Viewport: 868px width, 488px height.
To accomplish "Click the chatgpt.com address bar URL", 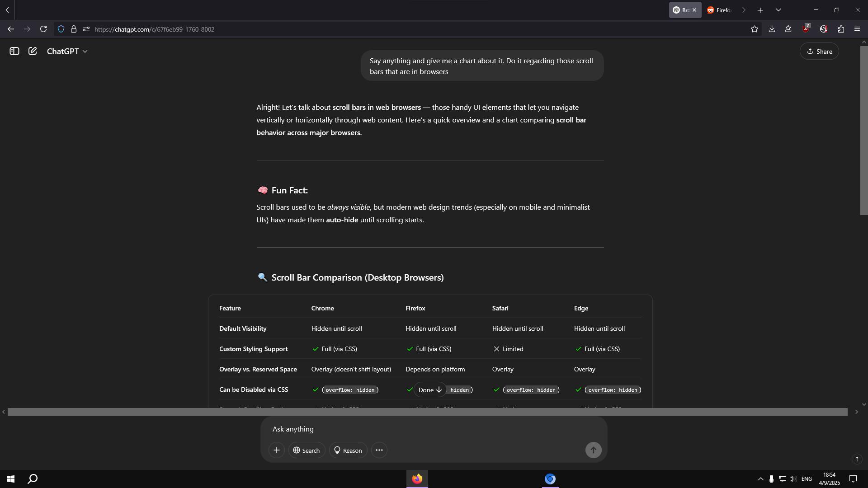I will 154,29.
